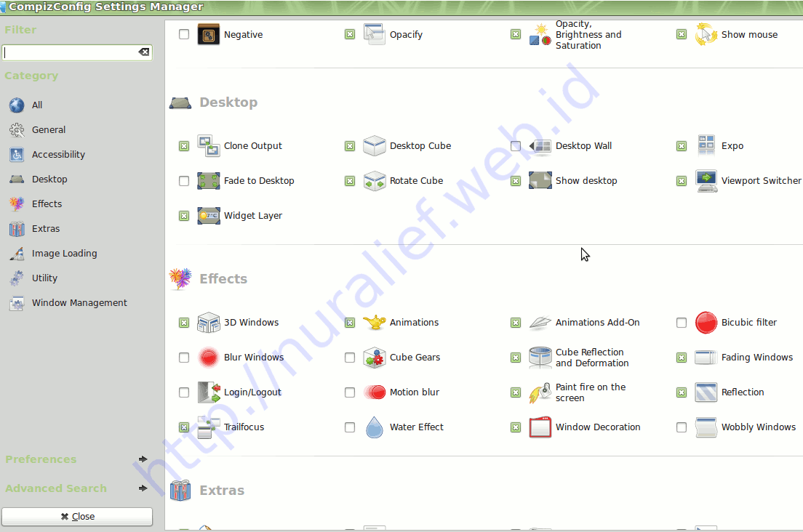The image size is (803, 532).
Task: Open the Blur Windows plugin icon
Action: (x=209, y=357)
